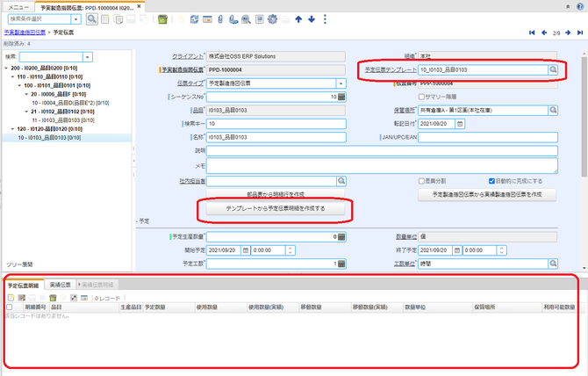Screen dimensions: 588x376
Task: Jump to the last record navigation arrow
Action: [x=580, y=33]
